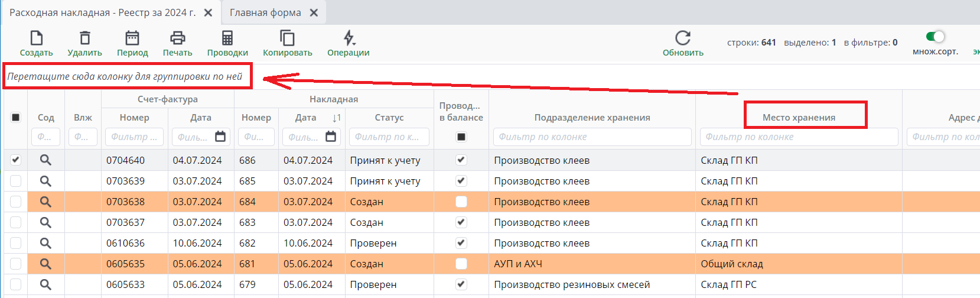The height and width of the screenshot is (298, 980).
Task: Click the Подразделение хранения filter field
Action: (x=592, y=137)
